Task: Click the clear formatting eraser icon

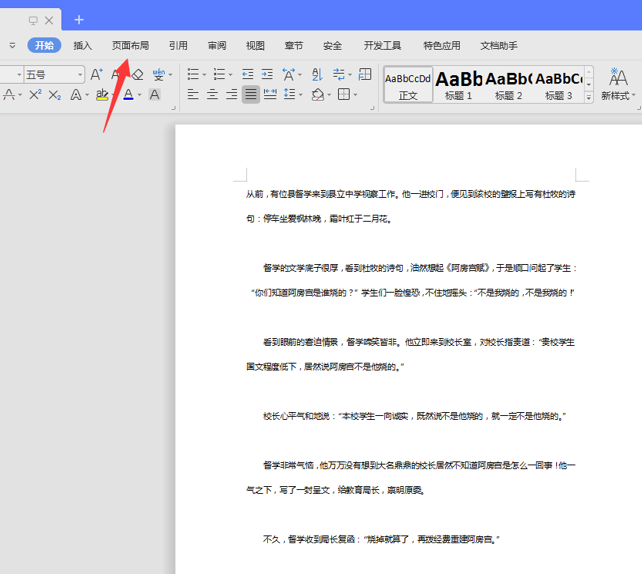Action: click(138, 75)
